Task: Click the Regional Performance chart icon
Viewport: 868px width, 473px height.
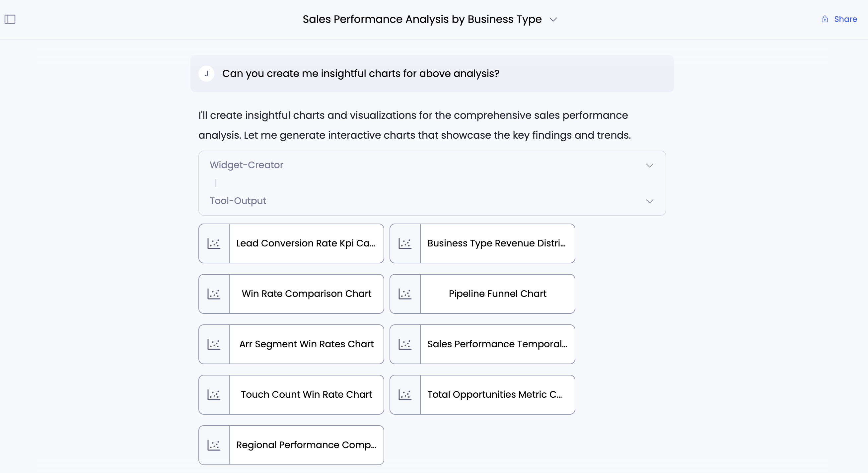Action: pyautogui.click(x=214, y=445)
